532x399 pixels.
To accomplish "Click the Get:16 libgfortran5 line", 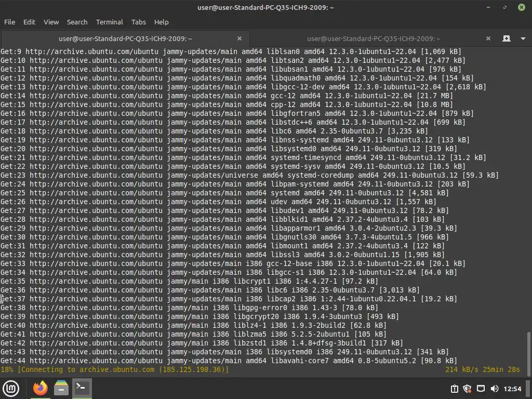I will pyautogui.click(x=237, y=113).
